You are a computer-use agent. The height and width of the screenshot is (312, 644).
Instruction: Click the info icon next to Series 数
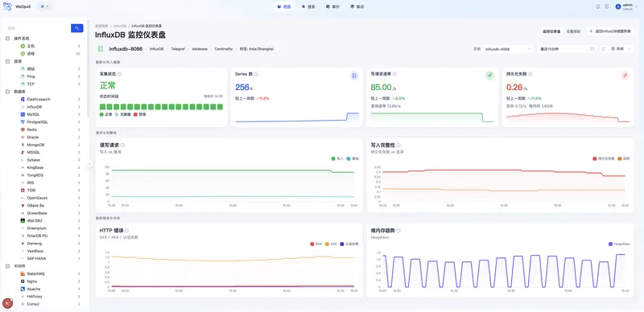[256, 74]
